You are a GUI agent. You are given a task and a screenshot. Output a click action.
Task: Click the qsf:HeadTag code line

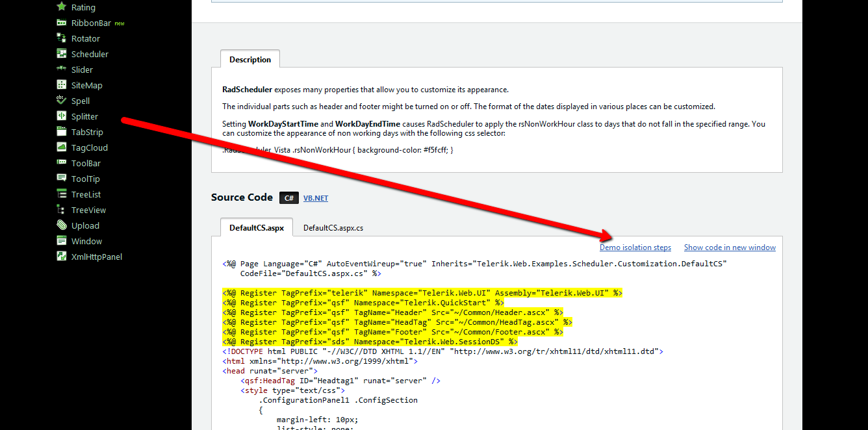tap(340, 381)
